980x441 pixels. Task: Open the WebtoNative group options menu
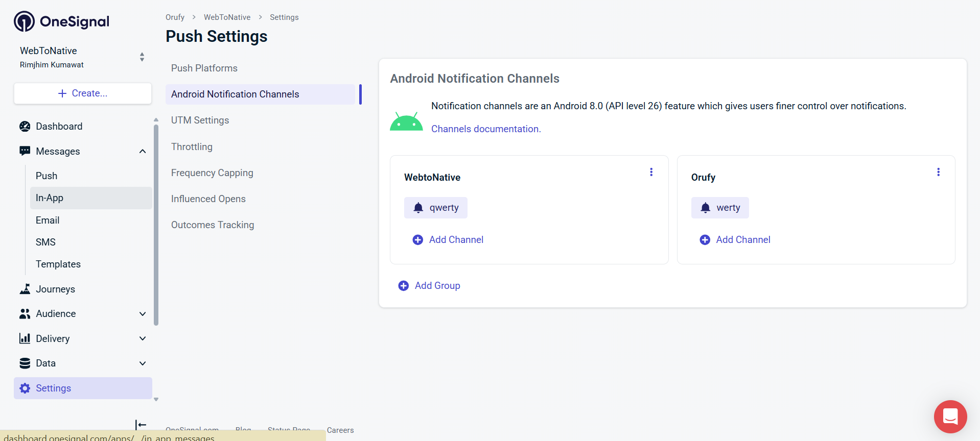click(x=651, y=172)
